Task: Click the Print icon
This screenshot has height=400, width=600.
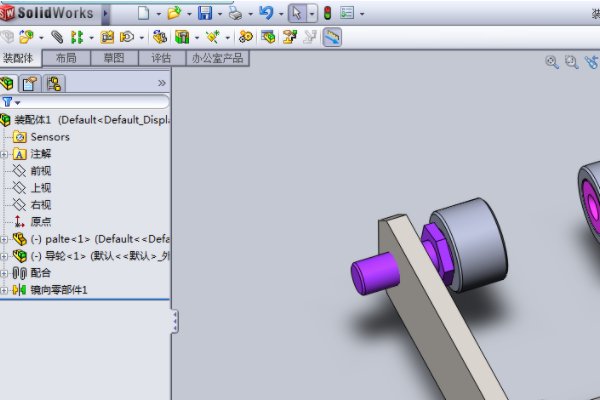Action: [234, 13]
